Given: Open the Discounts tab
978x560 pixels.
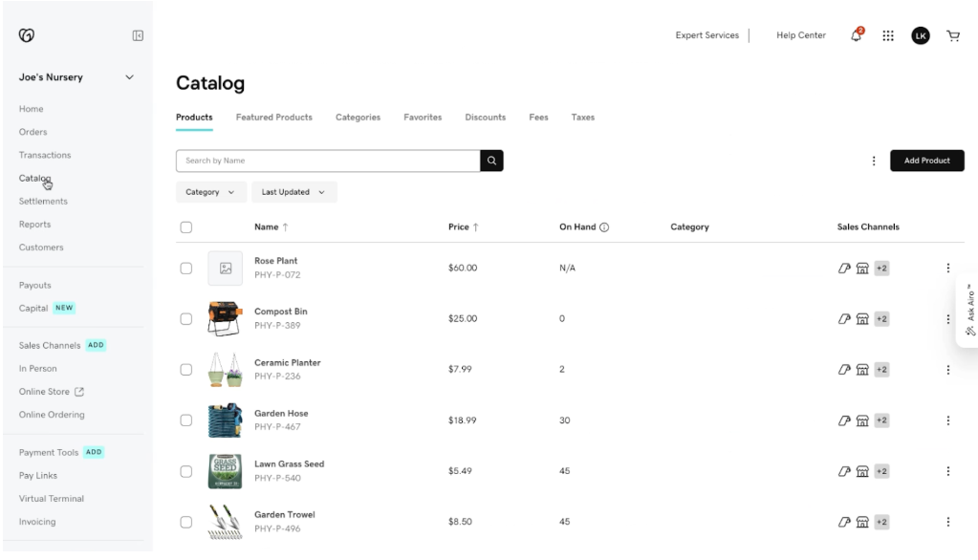Looking at the screenshot, I should [x=486, y=118].
